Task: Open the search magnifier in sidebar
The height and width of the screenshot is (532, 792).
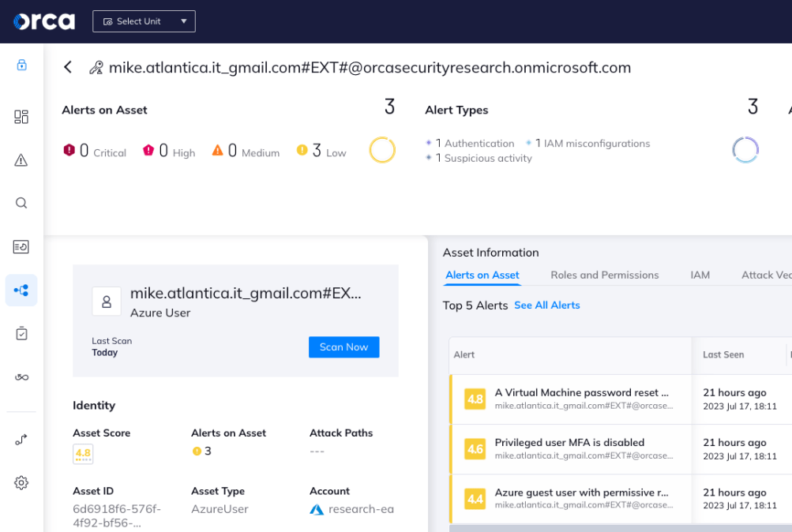Action: (21, 203)
